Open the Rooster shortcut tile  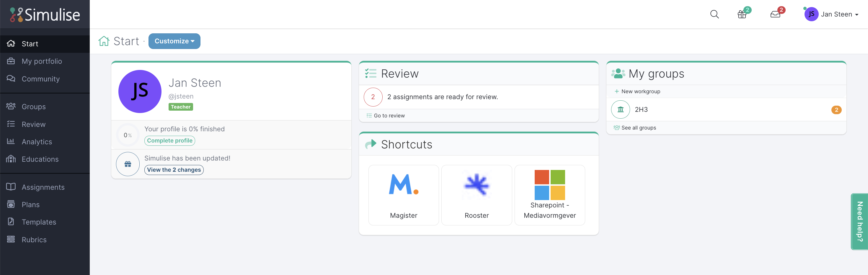pyautogui.click(x=477, y=195)
